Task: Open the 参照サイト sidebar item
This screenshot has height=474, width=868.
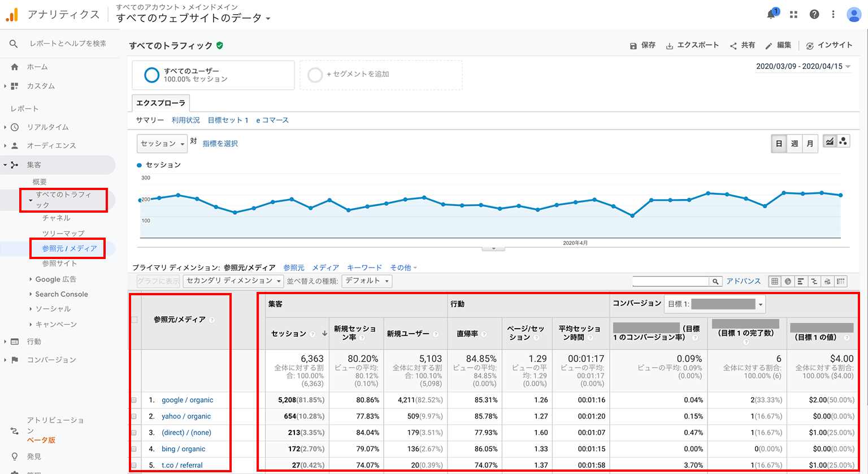Action: click(59, 264)
